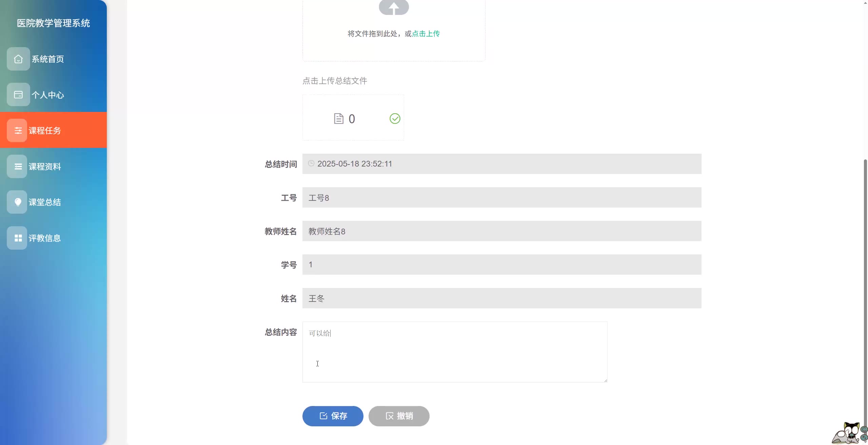The height and width of the screenshot is (445, 868).
Task: Click the 工号 input field
Action: coord(502,197)
